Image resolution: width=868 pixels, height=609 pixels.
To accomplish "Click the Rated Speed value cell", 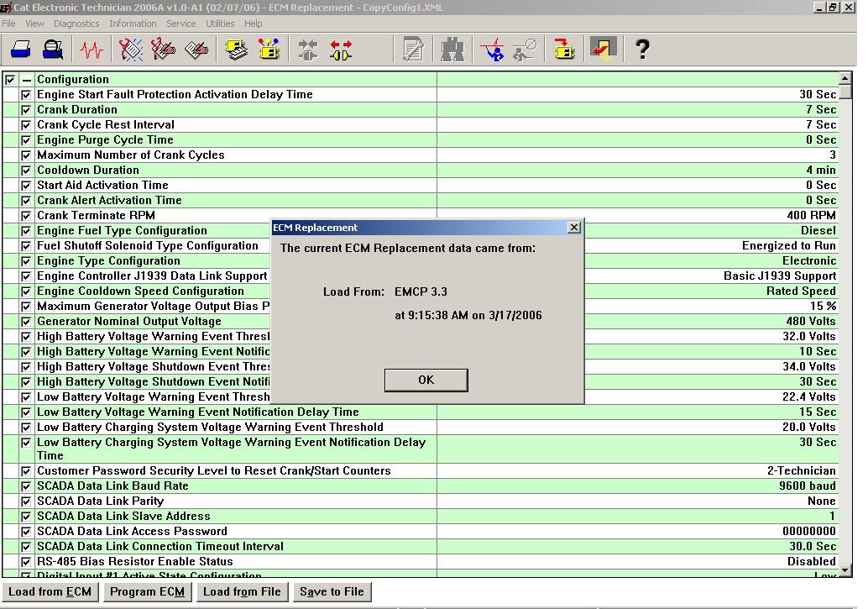I will pyautogui.click(x=711, y=291).
